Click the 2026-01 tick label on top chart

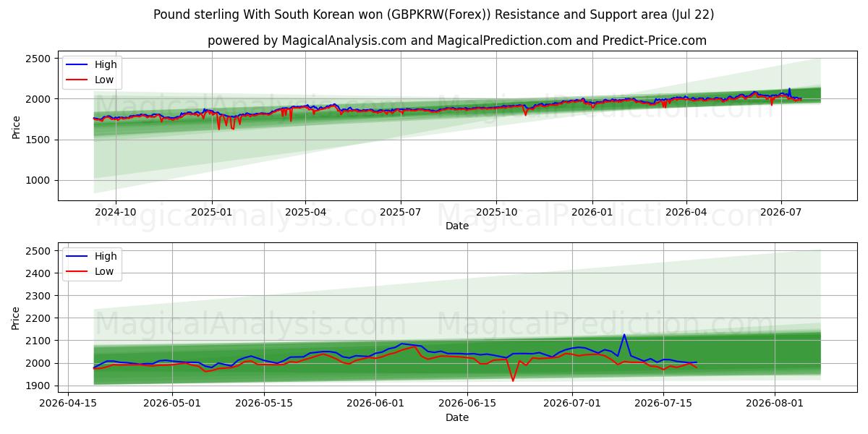592,212
